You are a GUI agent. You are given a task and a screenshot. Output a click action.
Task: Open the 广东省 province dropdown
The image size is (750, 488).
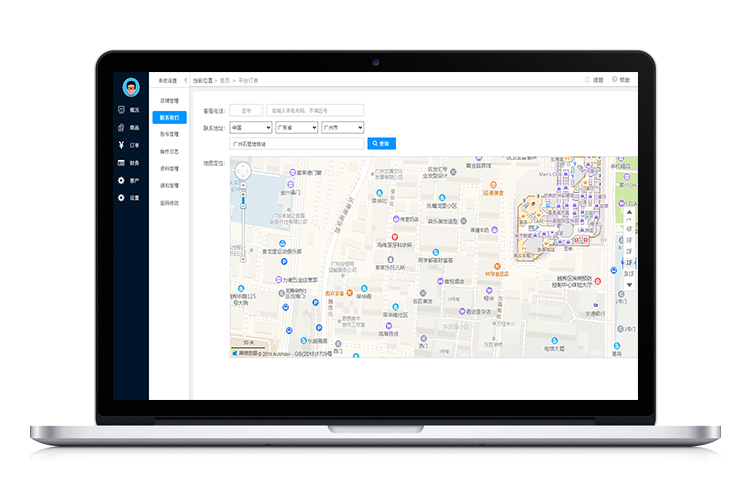(297, 127)
